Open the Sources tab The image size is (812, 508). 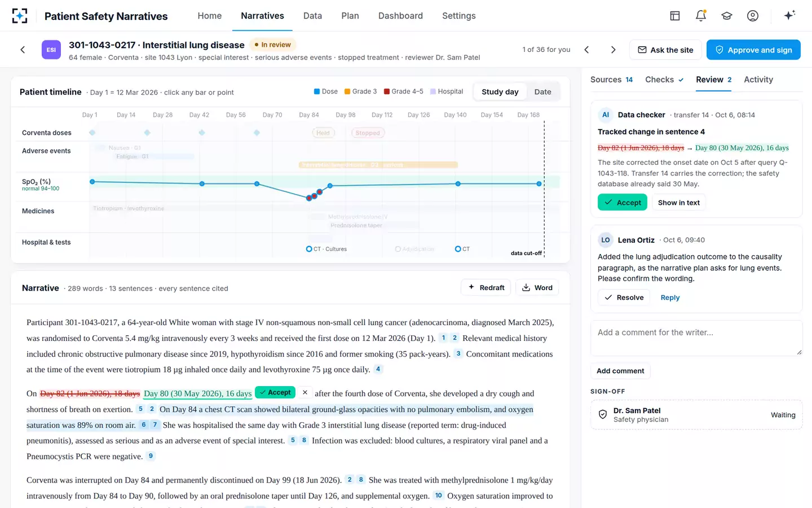pos(612,80)
